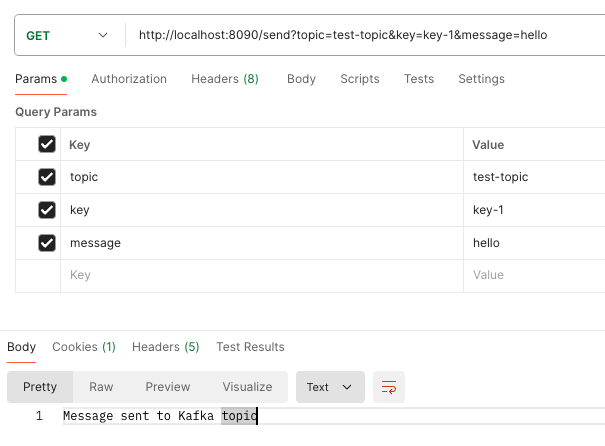This screenshot has width=605, height=446.
Task: Open the Text format dropdown
Action: pos(330,387)
